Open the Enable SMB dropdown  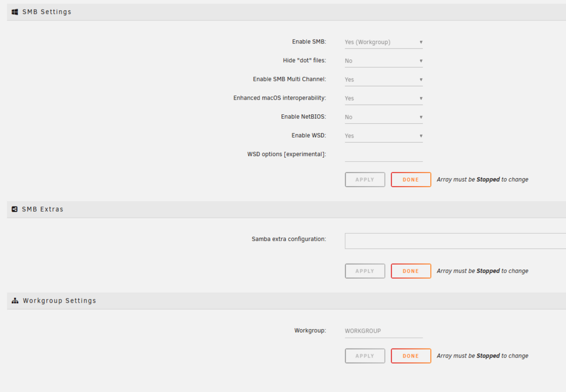tap(383, 42)
